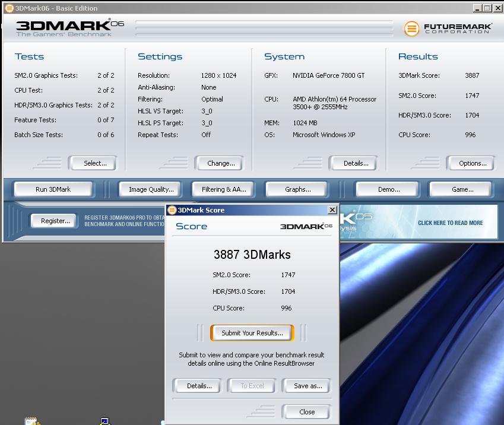
Task: Click the 'System' section heading
Action: click(284, 56)
